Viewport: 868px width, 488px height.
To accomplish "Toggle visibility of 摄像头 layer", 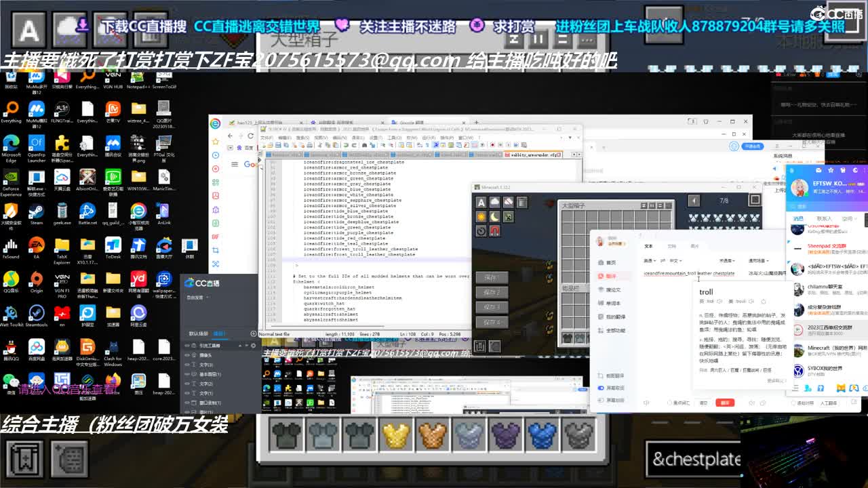I will 188,355.
